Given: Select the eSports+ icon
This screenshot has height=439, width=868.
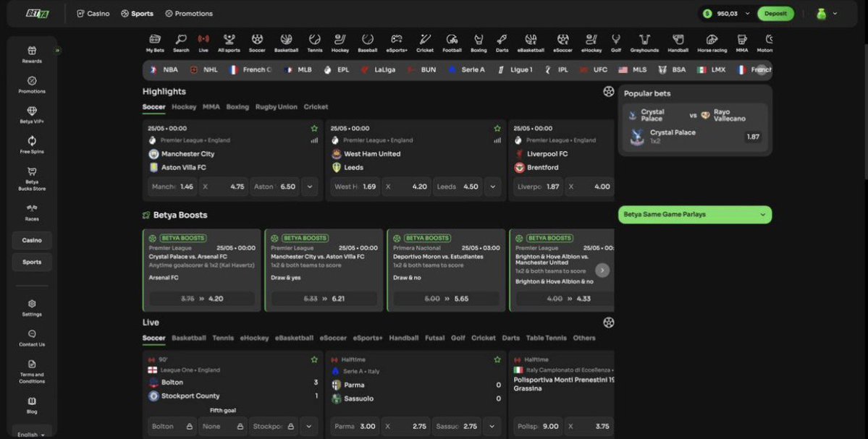Looking at the screenshot, I should click(x=397, y=43).
